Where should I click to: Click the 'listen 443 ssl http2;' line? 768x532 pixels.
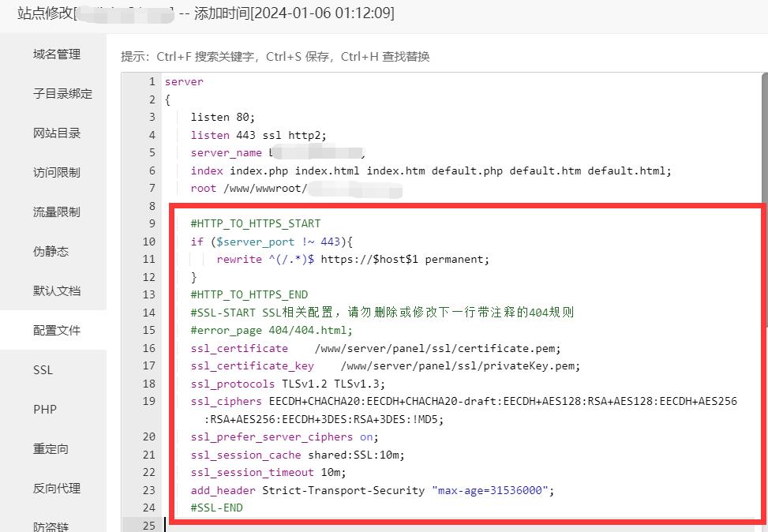click(258, 135)
